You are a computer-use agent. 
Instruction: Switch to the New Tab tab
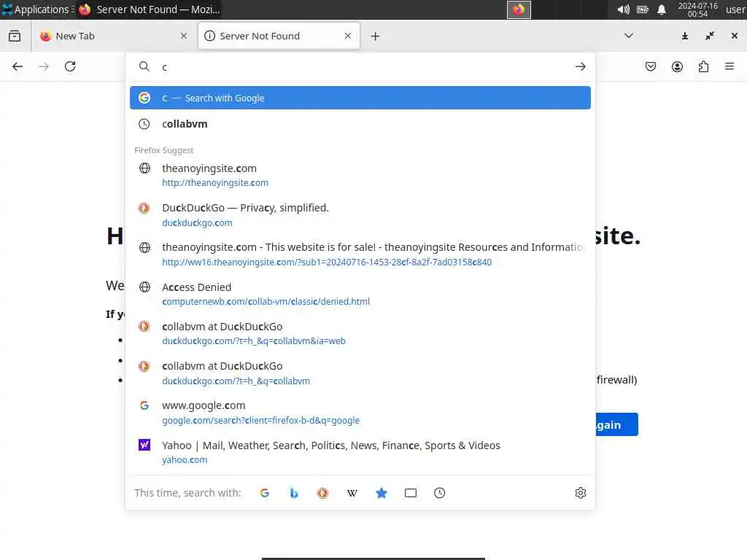112,36
